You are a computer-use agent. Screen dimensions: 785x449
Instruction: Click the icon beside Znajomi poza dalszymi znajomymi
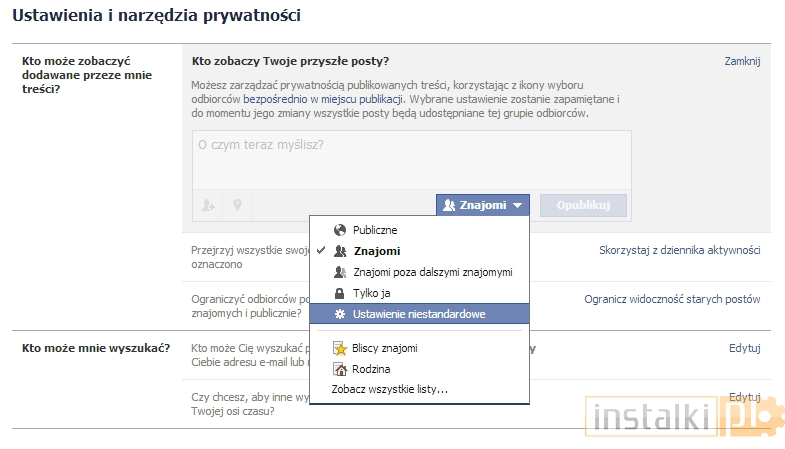coord(340,272)
